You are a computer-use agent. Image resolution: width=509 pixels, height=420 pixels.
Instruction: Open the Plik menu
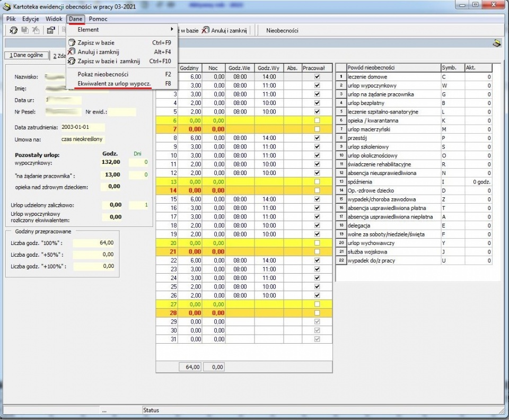click(11, 19)
